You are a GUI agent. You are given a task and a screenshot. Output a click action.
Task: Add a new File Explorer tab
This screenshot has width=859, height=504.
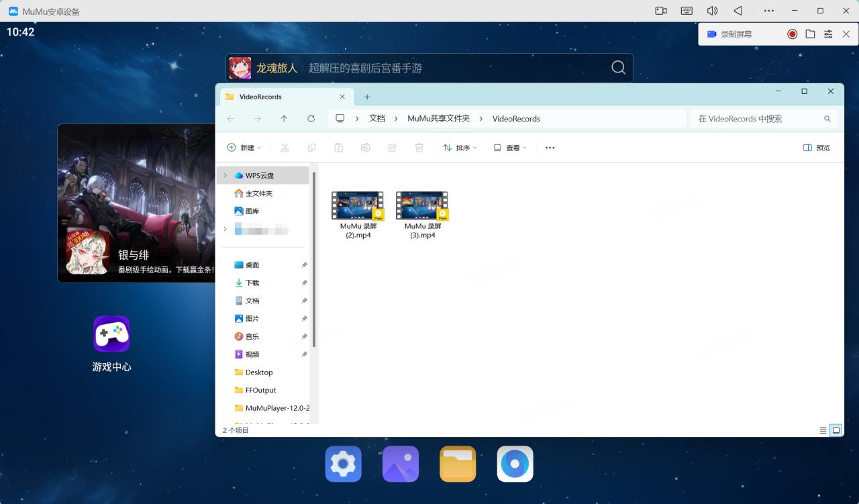[367, 97]
